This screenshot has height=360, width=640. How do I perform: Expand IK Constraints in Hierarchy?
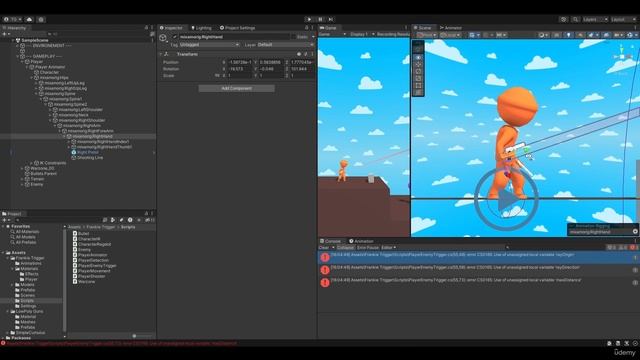31,163
